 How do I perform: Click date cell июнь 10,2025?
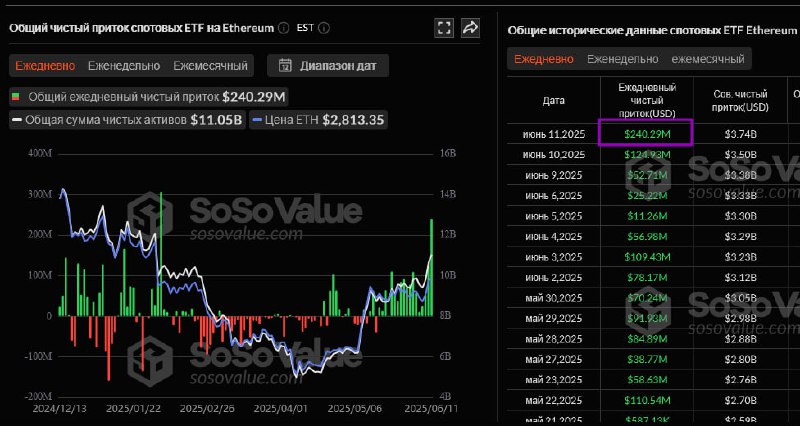coord(554,155)
